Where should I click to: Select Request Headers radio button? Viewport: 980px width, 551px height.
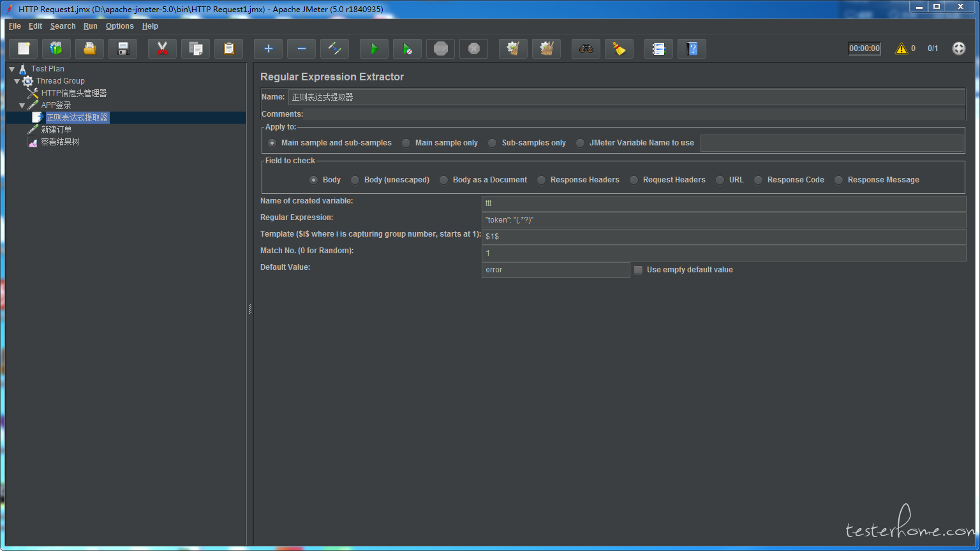click(x=634, y=180)
